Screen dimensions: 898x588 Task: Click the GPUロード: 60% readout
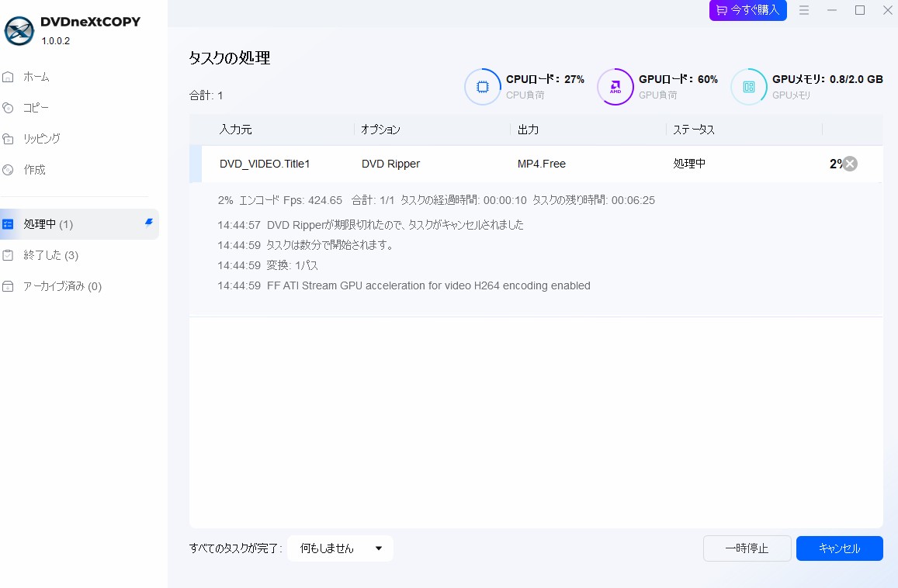pos(678,79)
